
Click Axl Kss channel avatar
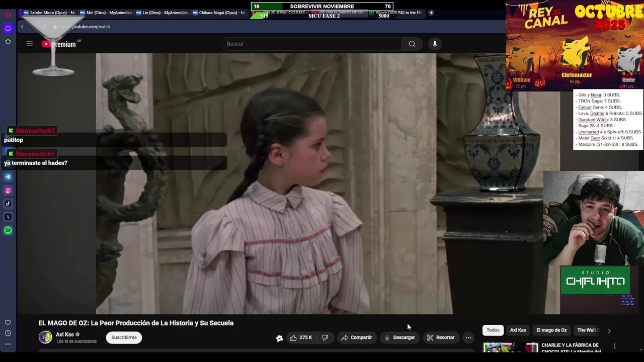click(45, 337)
